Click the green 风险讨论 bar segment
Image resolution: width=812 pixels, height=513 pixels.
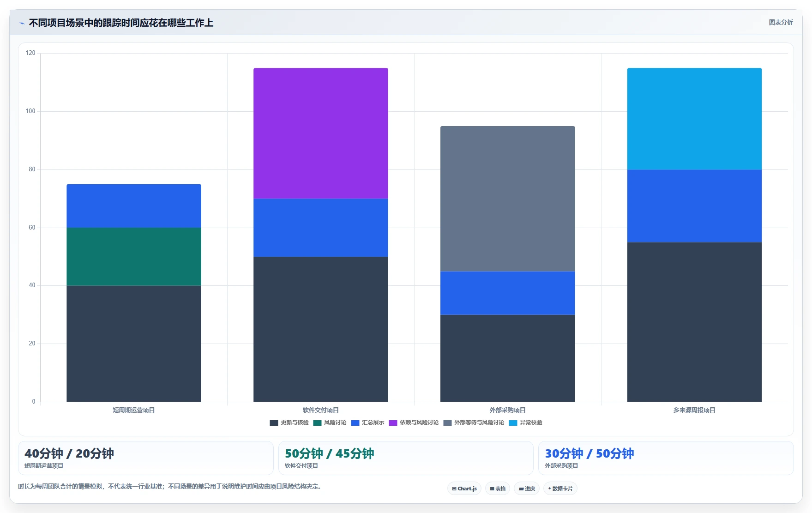coord(134,257)
